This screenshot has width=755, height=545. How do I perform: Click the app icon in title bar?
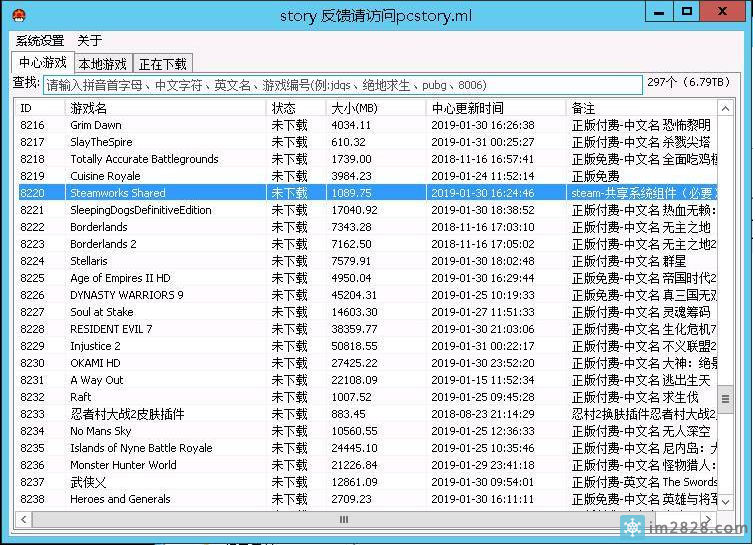(x=19, y=15)
